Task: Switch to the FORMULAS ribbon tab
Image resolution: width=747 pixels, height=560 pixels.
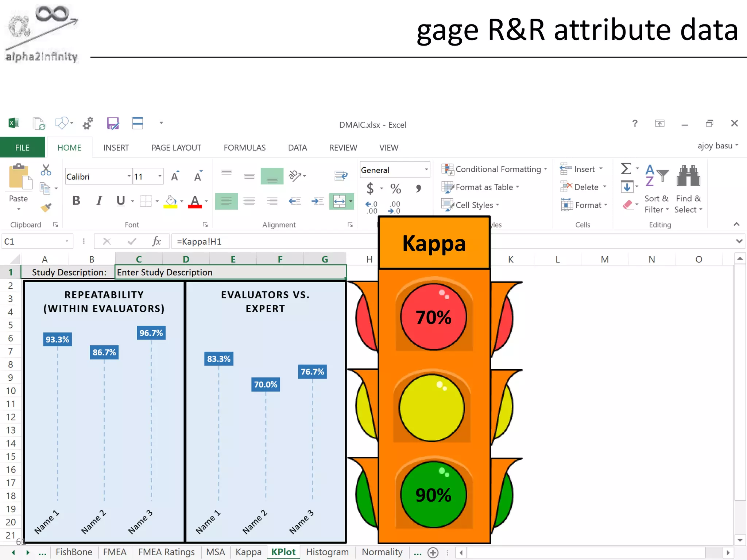Action: click(x=244, y=148)
